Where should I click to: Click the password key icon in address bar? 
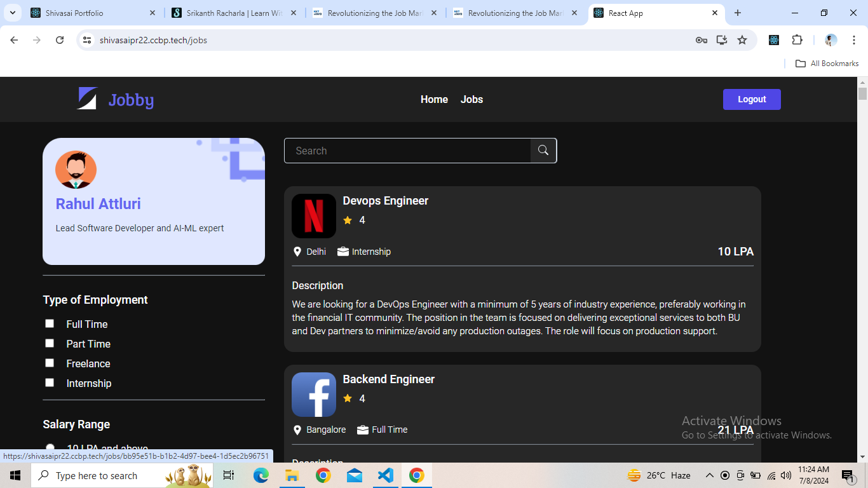point(702,40)
